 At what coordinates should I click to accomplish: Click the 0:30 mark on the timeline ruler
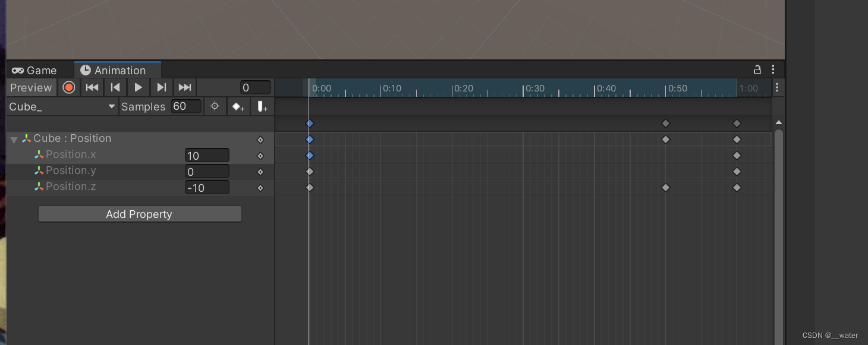tap(534, 88)
